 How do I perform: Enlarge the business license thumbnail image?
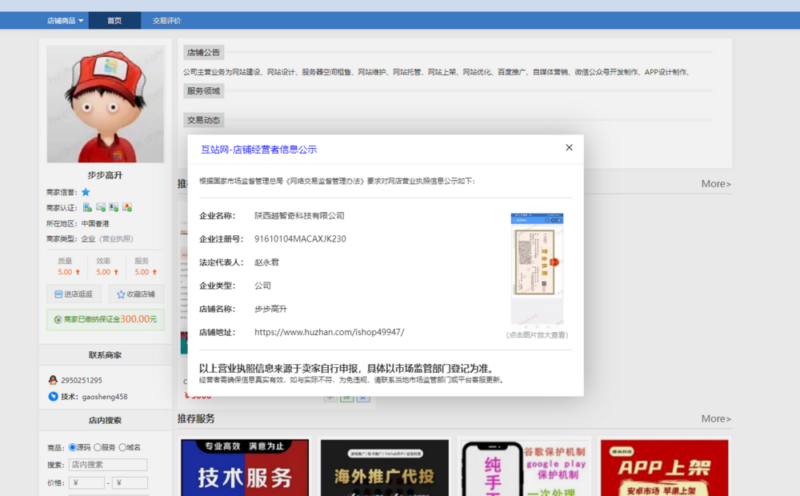537,268
